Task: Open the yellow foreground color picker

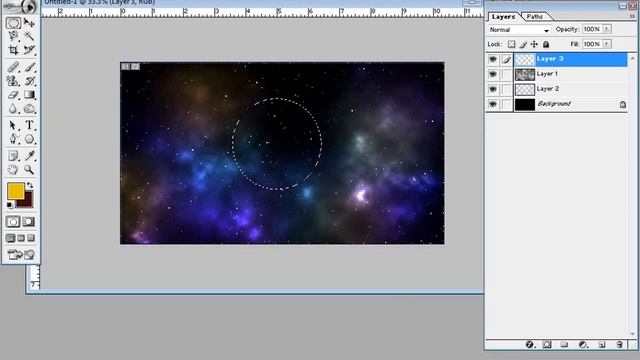Action: [x=15, y=191]
